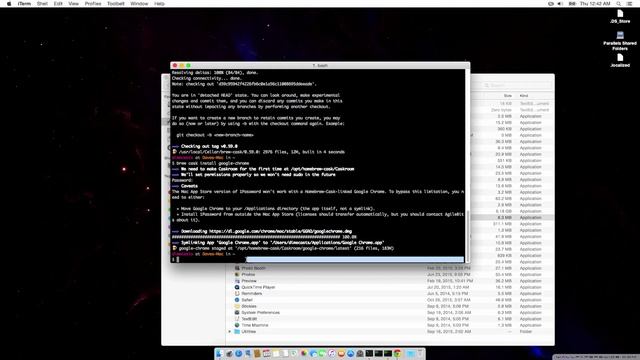This screenshot has height=360, width=640.
Task: Open the Trash in Dock
Action: click(420, 353)
